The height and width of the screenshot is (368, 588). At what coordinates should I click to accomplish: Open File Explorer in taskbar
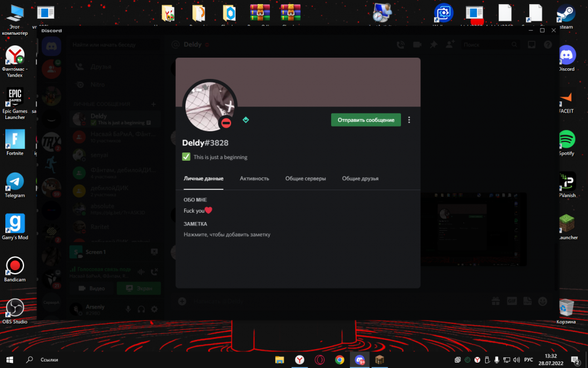[x=279, y=360]
